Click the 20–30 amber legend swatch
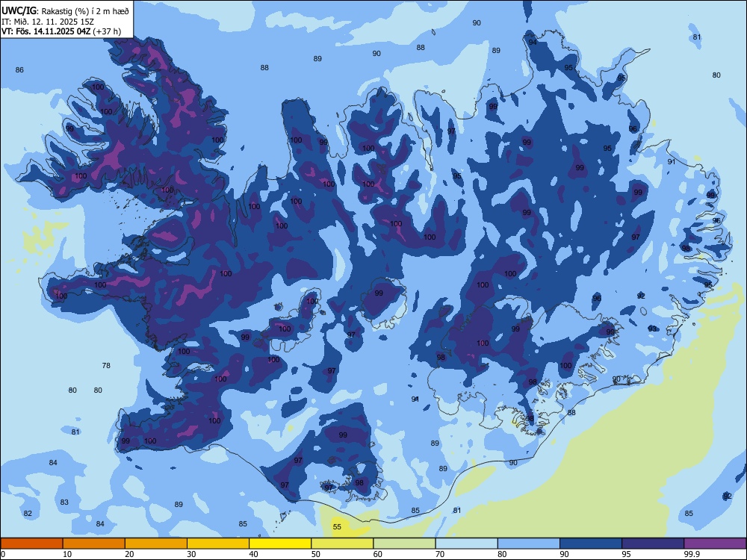The height and width of the screenshot is (560, 747). (156, 544)
